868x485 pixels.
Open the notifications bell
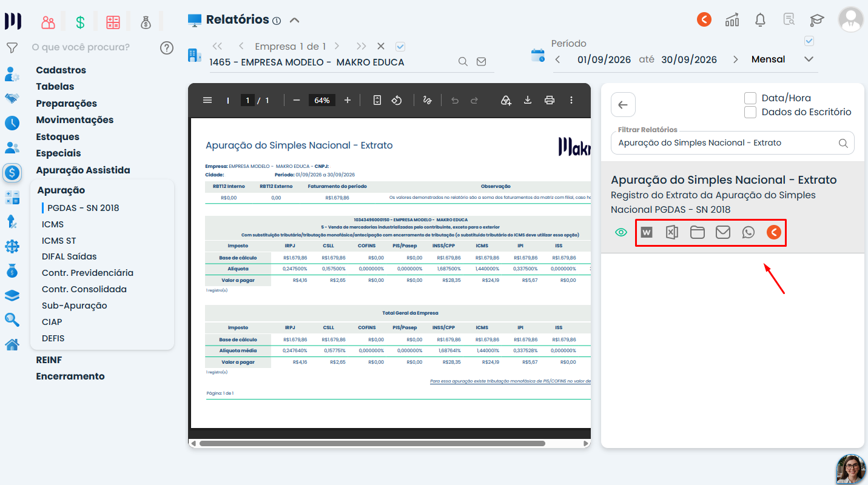click(x=760, y=20)
